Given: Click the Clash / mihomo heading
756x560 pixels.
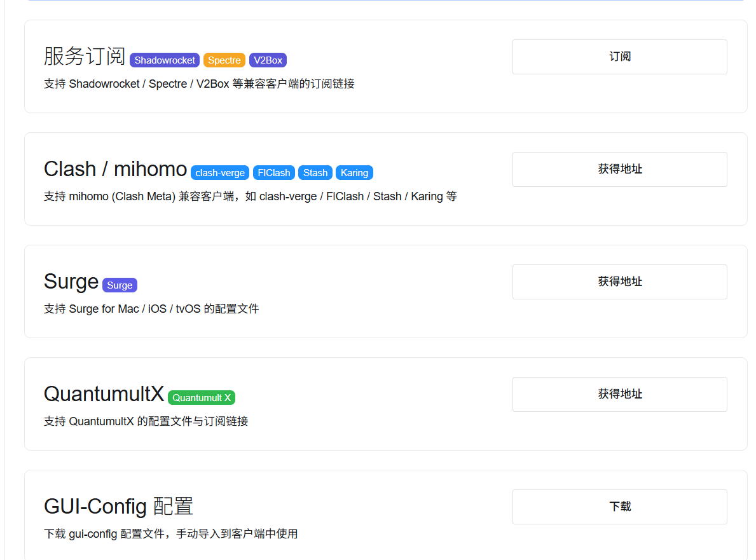Looking at the screenshot, I should point(115,169).
